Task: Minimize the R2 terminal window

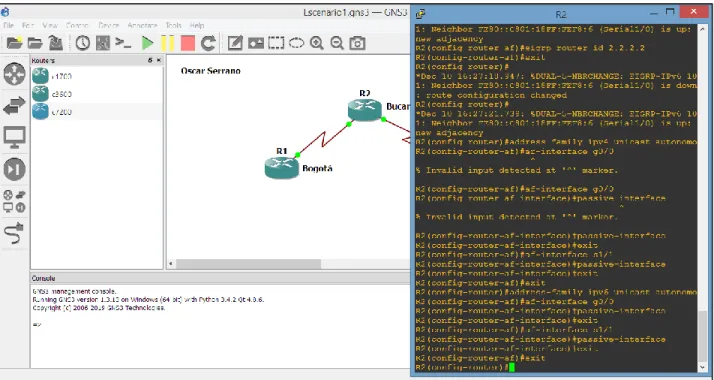Action: point(653,14)
